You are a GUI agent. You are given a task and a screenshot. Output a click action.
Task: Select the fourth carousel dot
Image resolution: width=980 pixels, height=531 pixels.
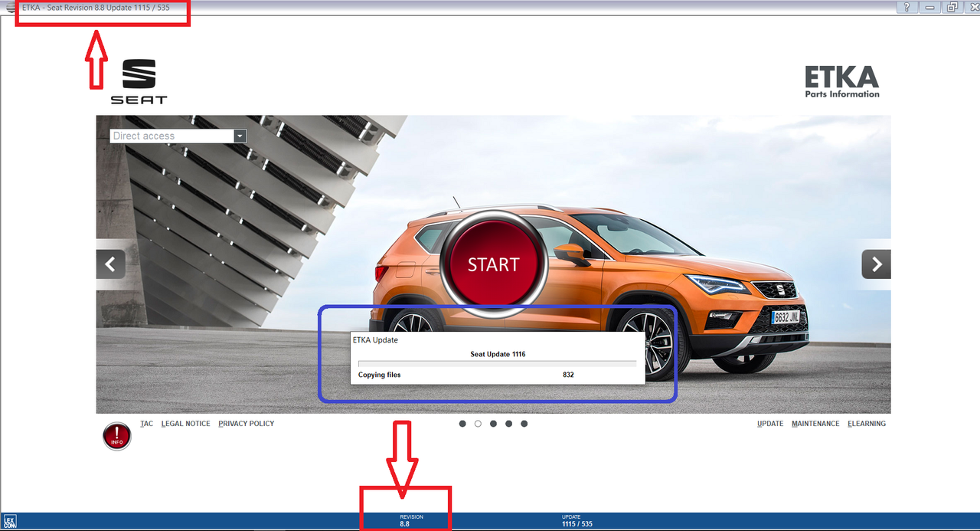pos(508,424)
